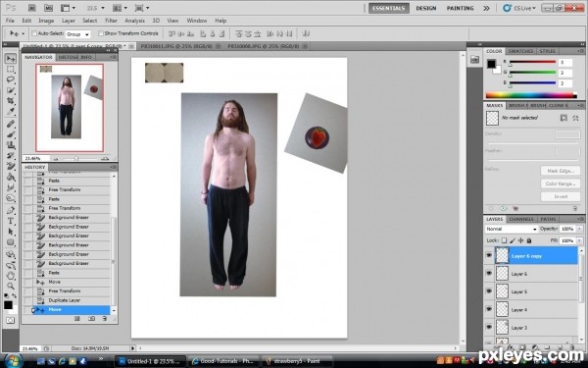588x368 pixels.
Task: Open the Arrange Documents dropdown
Action: pos(120,8)
